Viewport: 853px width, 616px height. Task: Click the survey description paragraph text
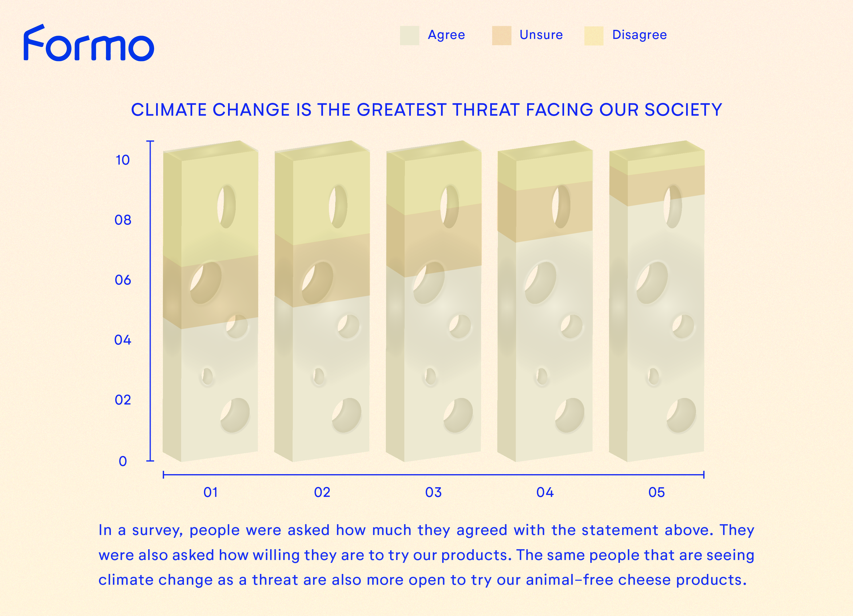(426, 555)
